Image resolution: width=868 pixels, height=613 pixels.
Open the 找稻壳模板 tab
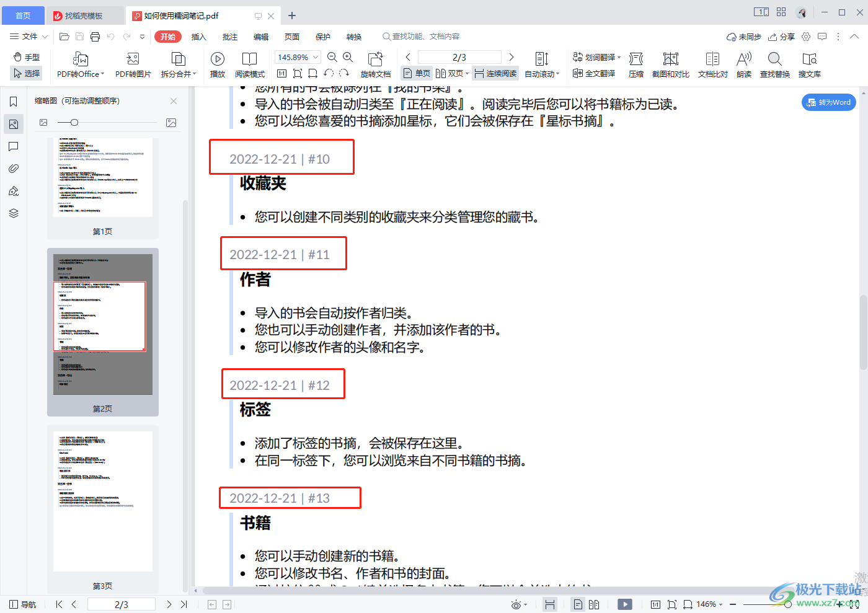point(85,15)
